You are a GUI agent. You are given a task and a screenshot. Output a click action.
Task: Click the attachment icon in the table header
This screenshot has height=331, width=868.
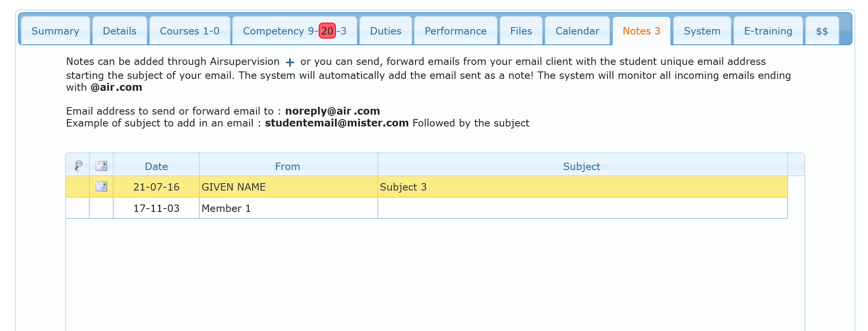[x=101, y=166]
